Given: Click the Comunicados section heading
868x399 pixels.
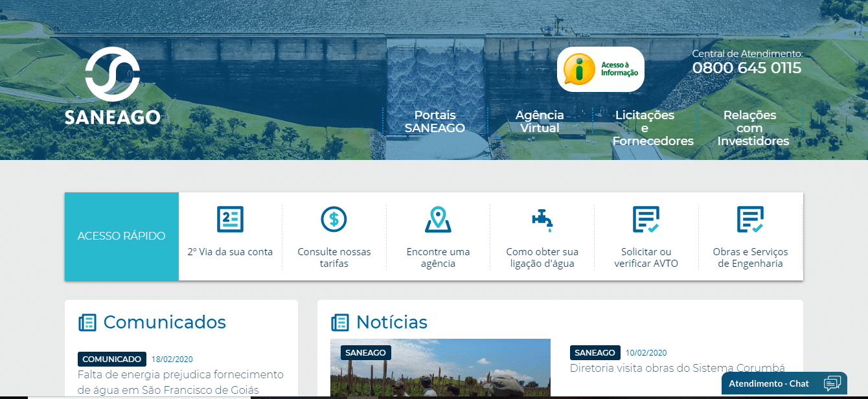Looking at the screenshot, I should coord(165,323).
